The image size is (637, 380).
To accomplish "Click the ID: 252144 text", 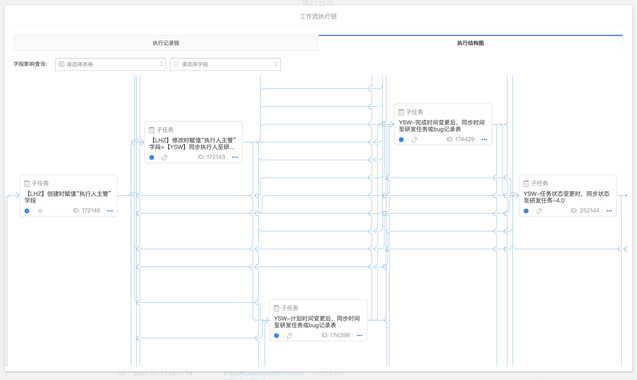I will [585, 211].
